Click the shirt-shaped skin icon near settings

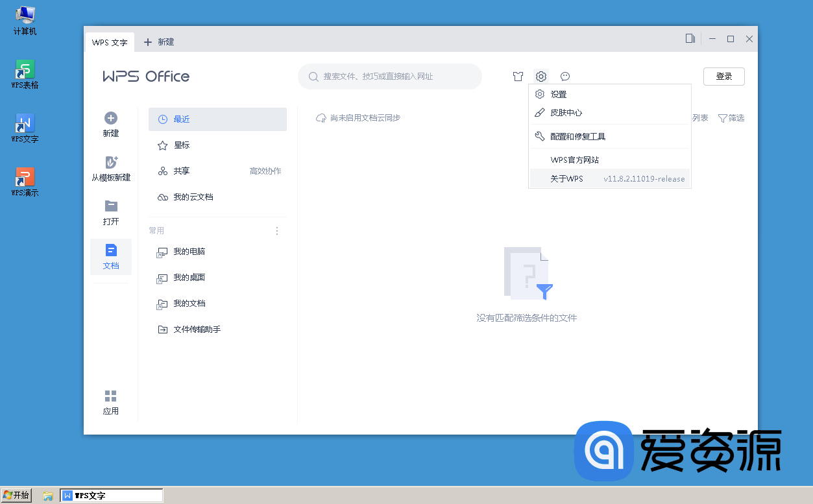pos(518,77)
